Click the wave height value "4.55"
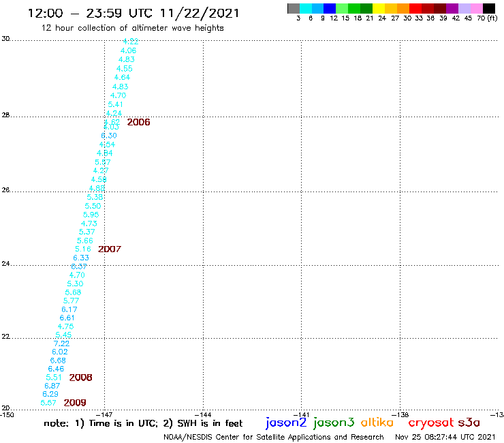 [x=125, y=69]
